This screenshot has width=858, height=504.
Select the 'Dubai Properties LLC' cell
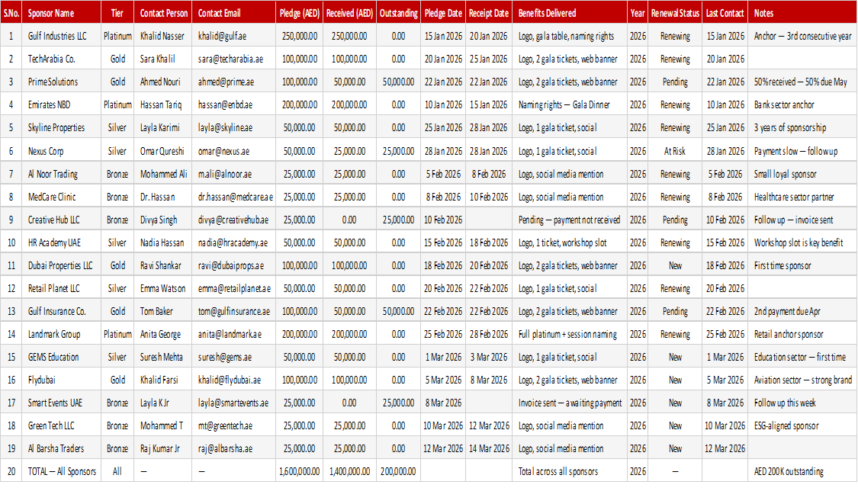(x=60, y=266)
